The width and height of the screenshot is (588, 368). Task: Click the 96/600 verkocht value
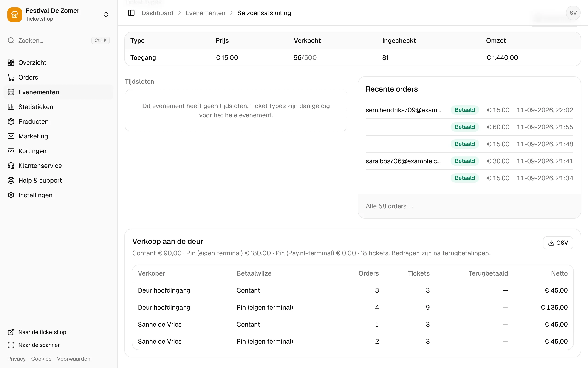point(305,57)
